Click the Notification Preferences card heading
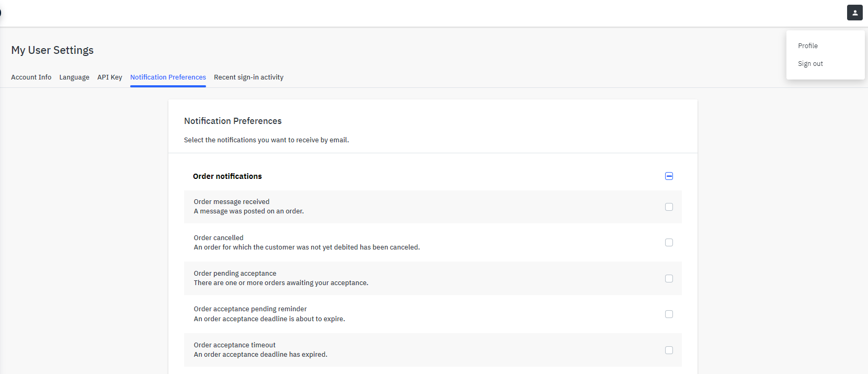This screenshot has height=374, width=868. 233,121
